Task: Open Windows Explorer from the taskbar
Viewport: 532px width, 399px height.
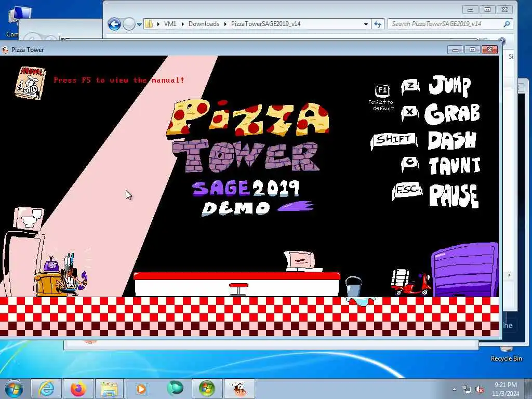Action: pos(109,389)
